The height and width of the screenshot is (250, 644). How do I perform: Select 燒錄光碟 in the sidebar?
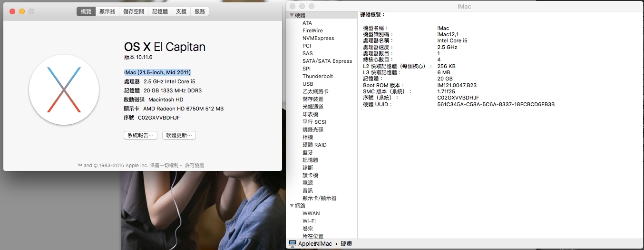[x=313, y=130]
